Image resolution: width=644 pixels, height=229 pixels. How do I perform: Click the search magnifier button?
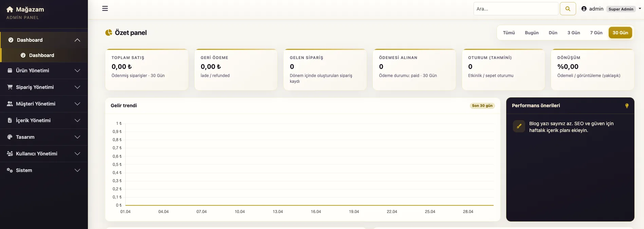568,9
